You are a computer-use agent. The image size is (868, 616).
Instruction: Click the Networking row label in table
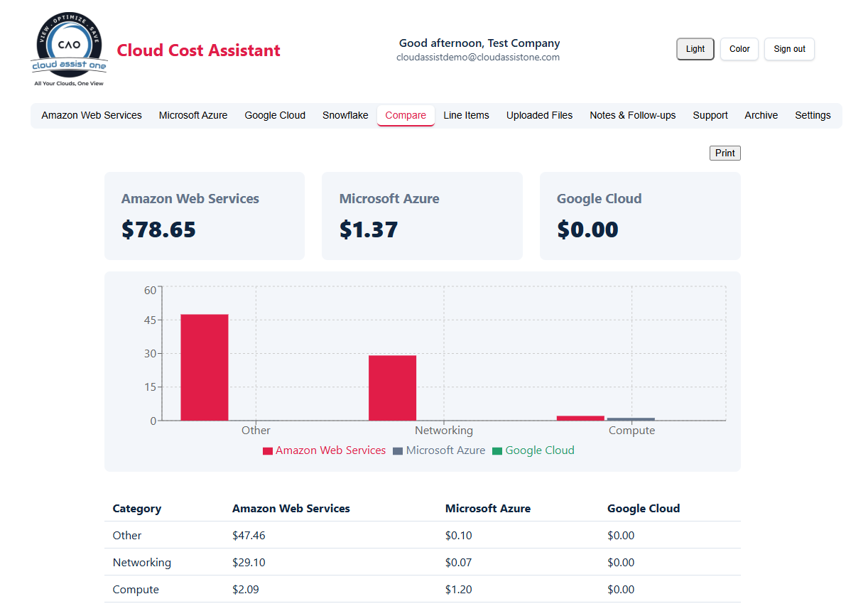142,563
